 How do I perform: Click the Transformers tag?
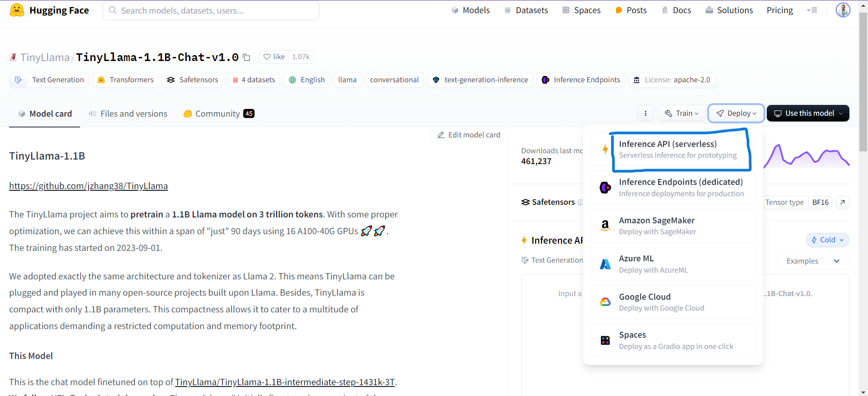(126, 80)
